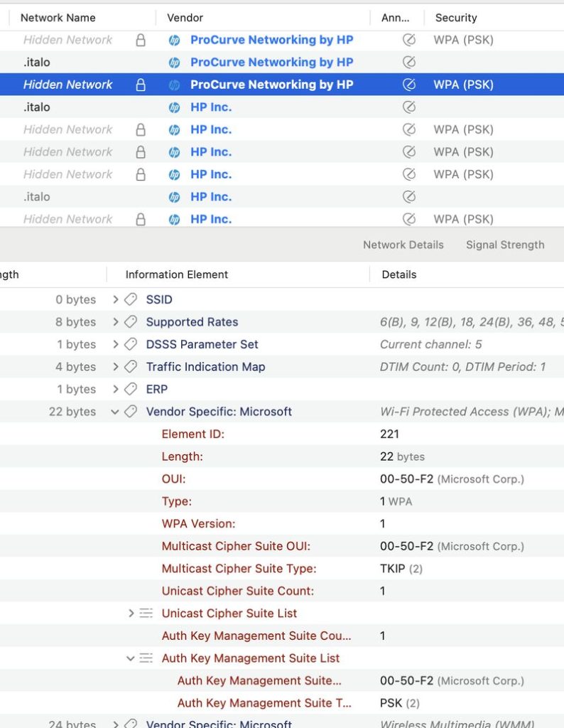Click the Length: field label
Viewport: 564px width, 728px height.
[183, 456]
